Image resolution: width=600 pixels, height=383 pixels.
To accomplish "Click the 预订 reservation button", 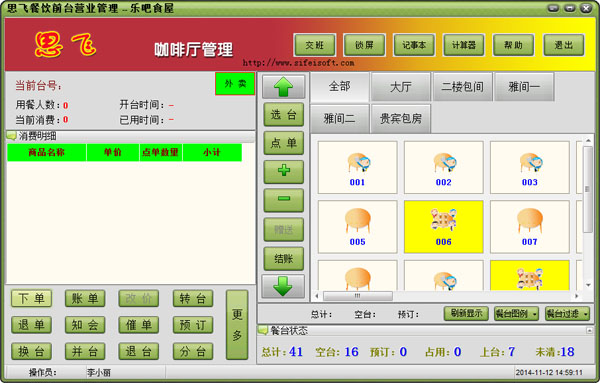I will (x=193, y=325).
